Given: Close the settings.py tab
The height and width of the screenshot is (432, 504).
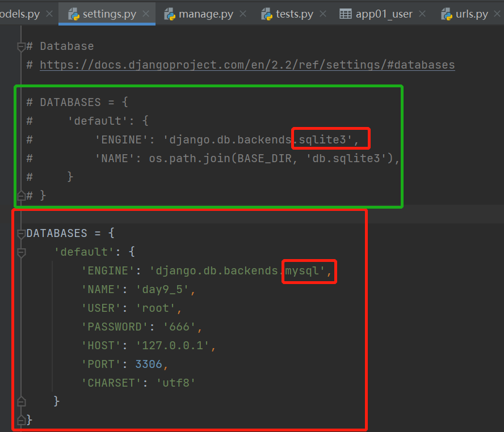Looking at the screenshot, I should click(x=146, y=14).
